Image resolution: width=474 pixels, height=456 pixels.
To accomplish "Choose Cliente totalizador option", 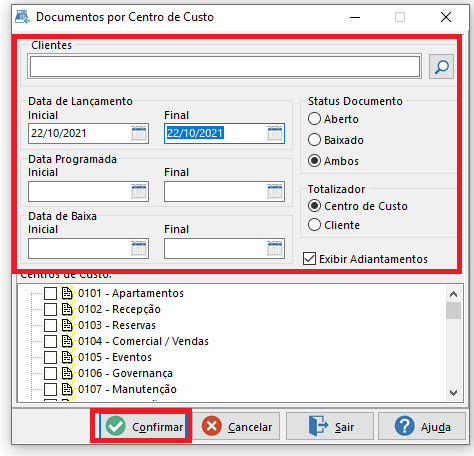I will coord(314,225).
